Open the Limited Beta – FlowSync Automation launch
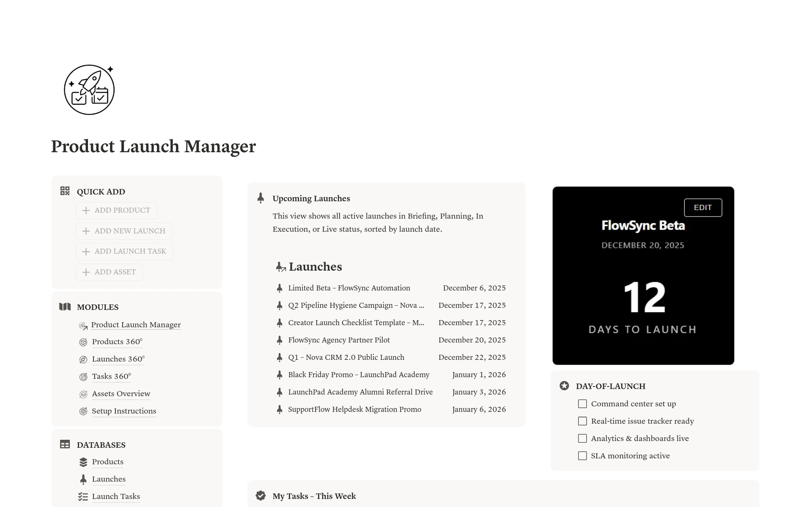The width and height of the screenshot is (812, 507). point(349,288)
